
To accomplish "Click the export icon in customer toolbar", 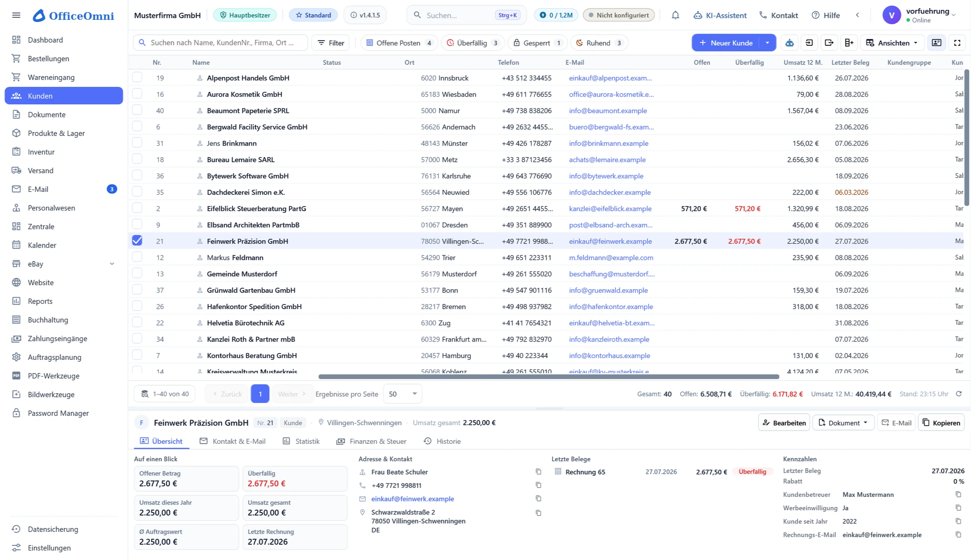I will tap(829, 43).
